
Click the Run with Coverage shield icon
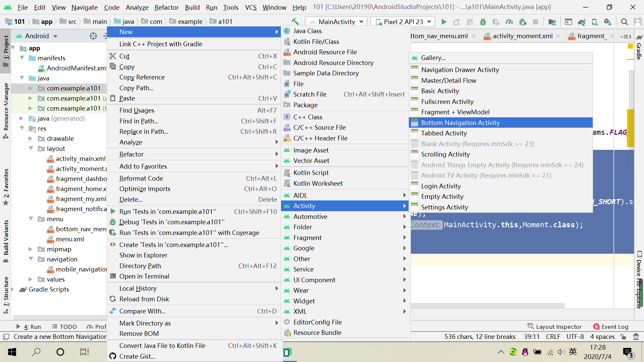(x=496, y=22)
